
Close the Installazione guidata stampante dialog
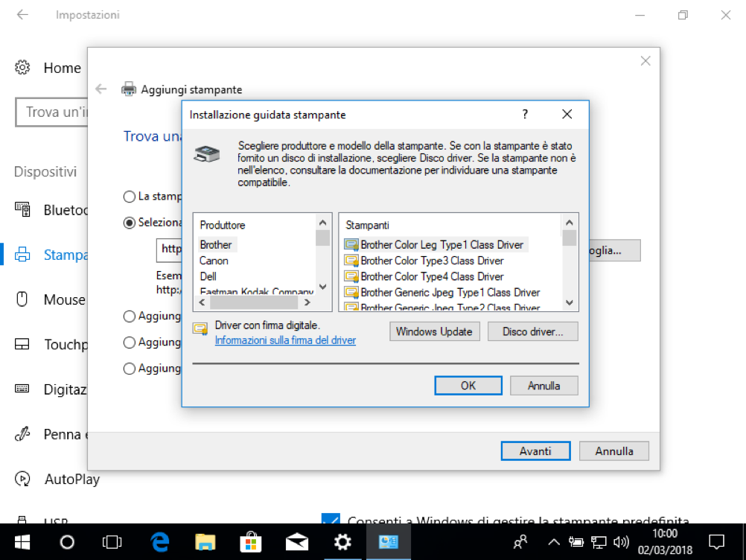567,114
